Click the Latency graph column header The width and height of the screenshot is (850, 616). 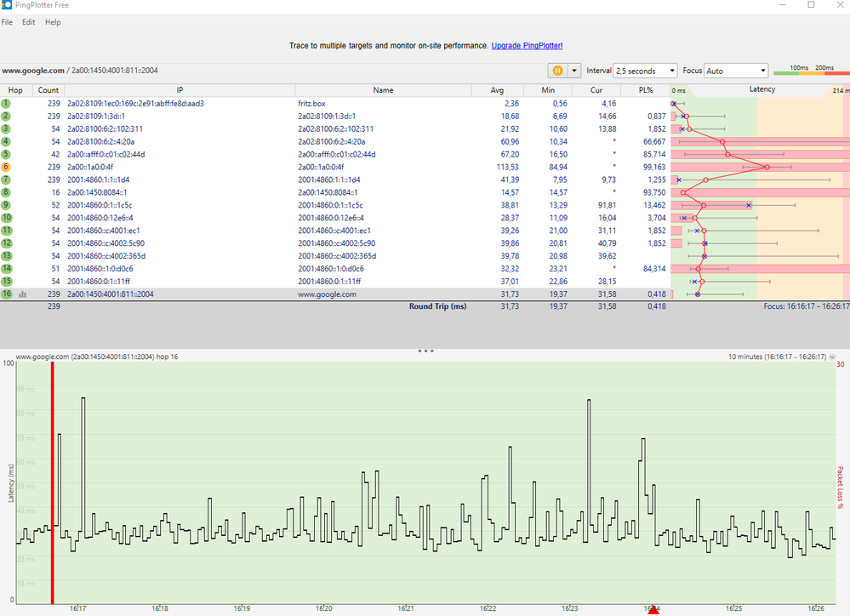click(x=762, y=89)
